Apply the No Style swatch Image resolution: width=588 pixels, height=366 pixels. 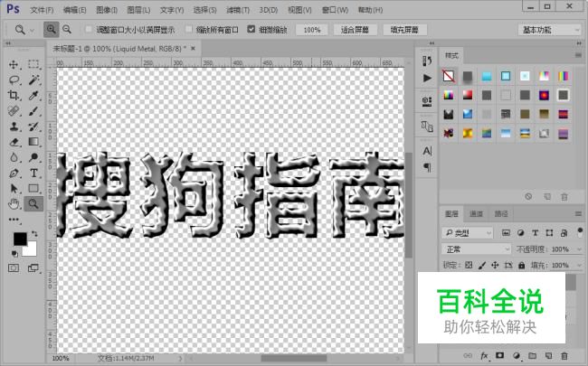[x=449, y=76]
